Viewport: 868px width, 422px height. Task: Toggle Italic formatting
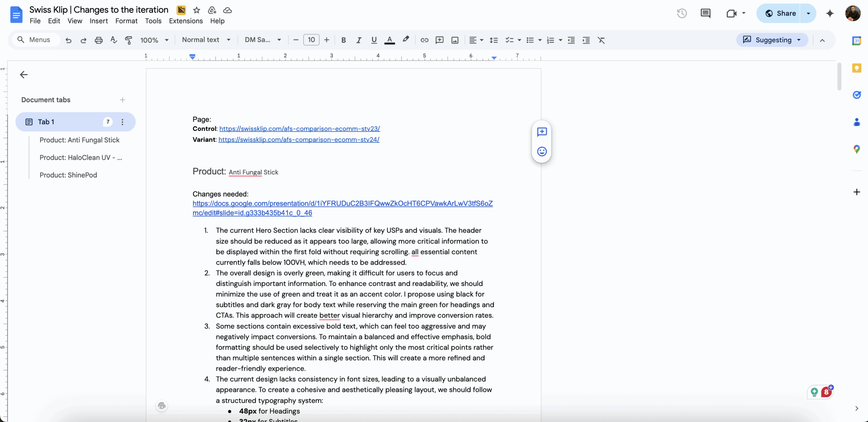pyautogui.click(x=358, y=40)
